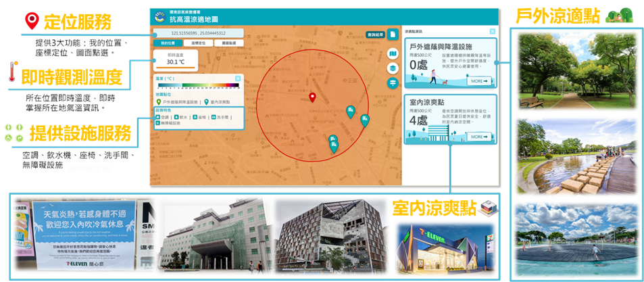Open the query result document icon
The image size is (644, 282).
click(393, 34)
